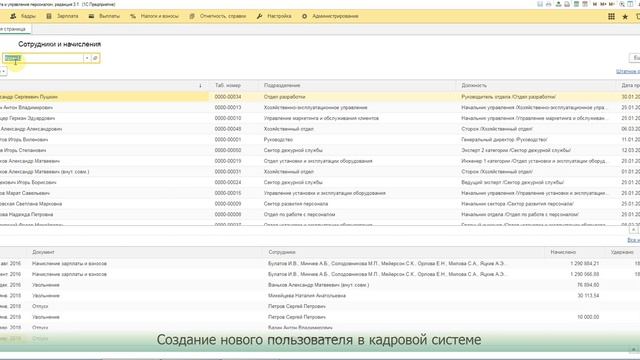
Task: Click Начислено column header
Action: [x=563, y=252]
